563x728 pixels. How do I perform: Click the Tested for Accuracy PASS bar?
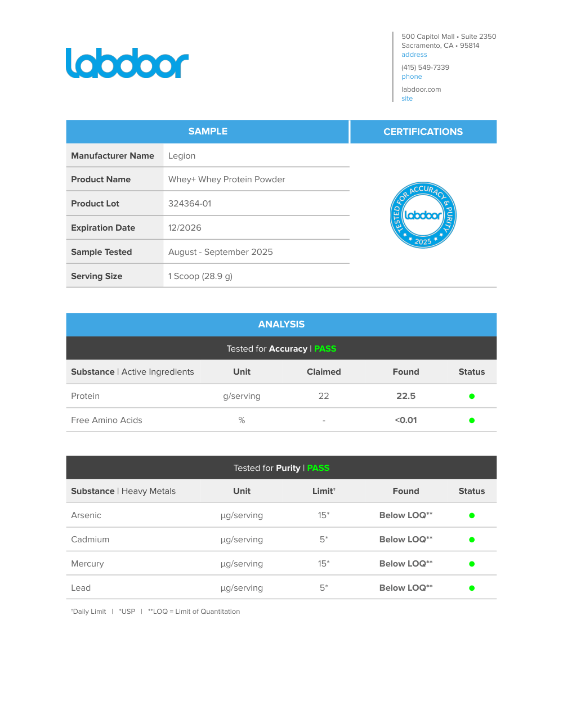[281, 349]
